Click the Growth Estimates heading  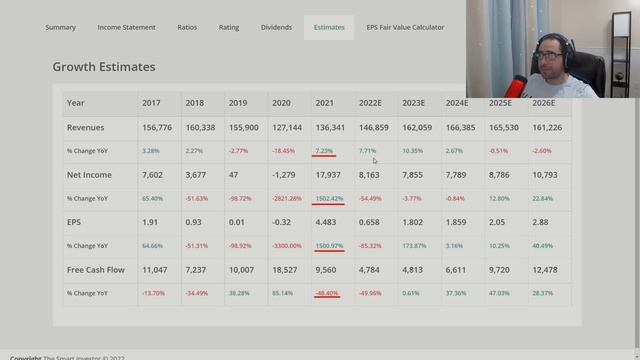pyautogui.click(x=104, y=67)
